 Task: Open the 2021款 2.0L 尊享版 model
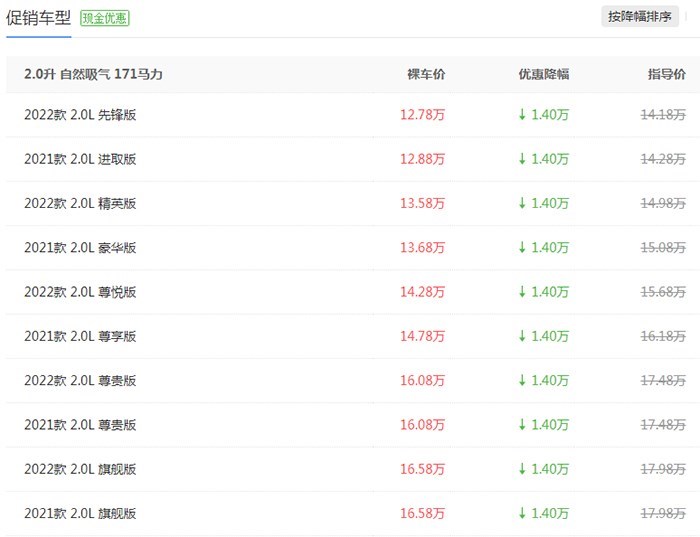click(x=80, y=336)
